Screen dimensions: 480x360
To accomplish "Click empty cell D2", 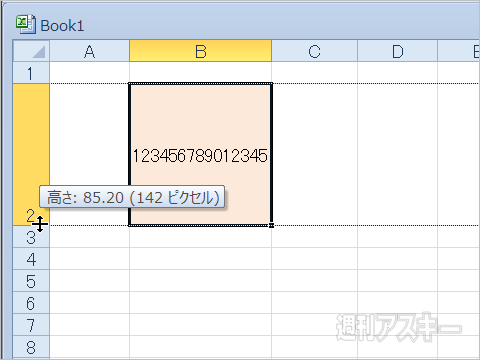I will 397,155.
